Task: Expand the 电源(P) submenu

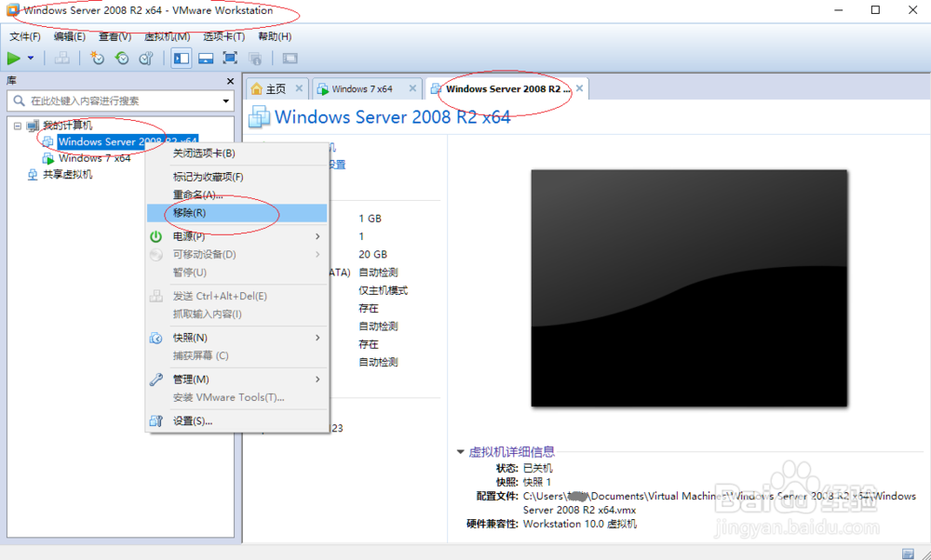Action: (236, 236)
